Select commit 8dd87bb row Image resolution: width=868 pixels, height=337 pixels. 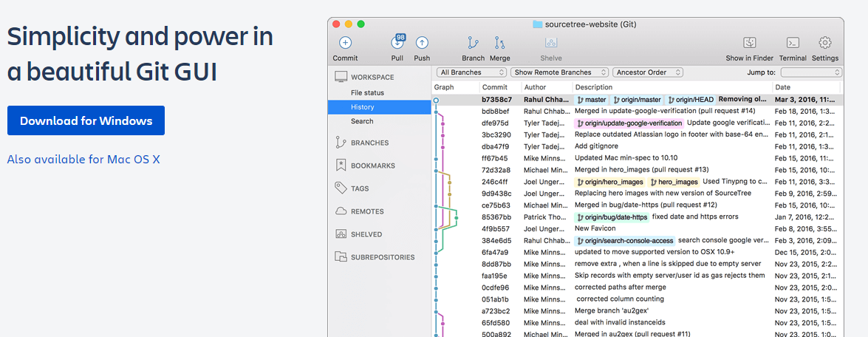(x=638, y=264)
